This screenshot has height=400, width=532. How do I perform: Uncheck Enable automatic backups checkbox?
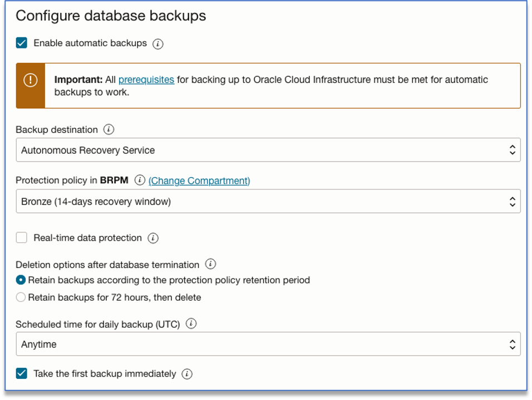pos(22,43)
